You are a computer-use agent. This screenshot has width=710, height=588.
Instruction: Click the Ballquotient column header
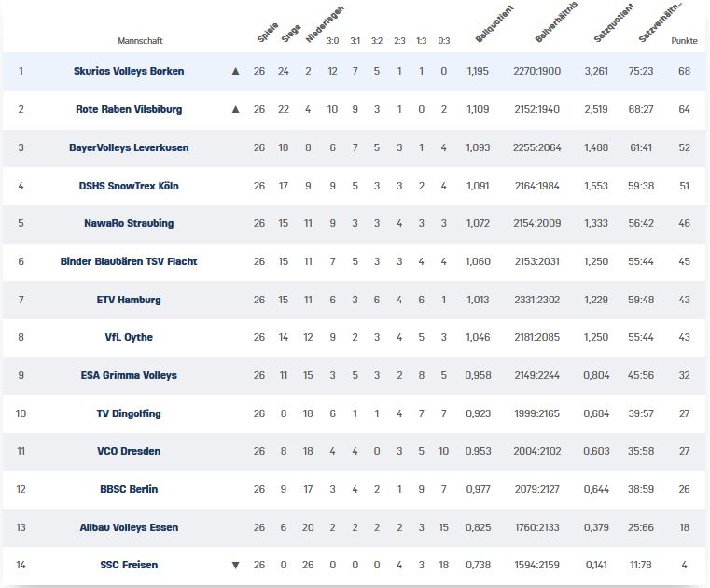[x=494, y=24]
